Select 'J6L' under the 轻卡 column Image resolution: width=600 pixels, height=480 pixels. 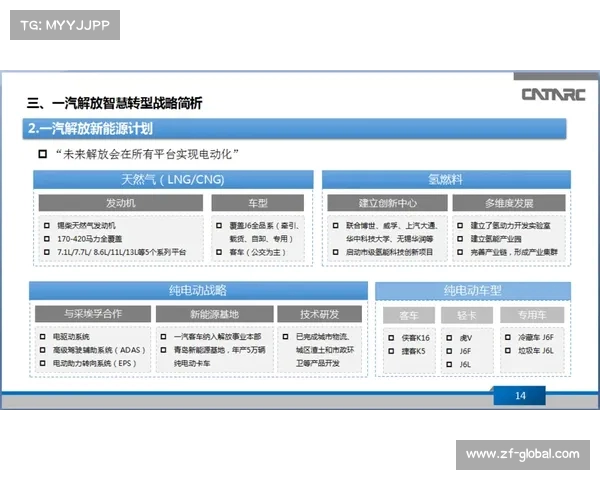pyautogui.click(x=465, y=364)
